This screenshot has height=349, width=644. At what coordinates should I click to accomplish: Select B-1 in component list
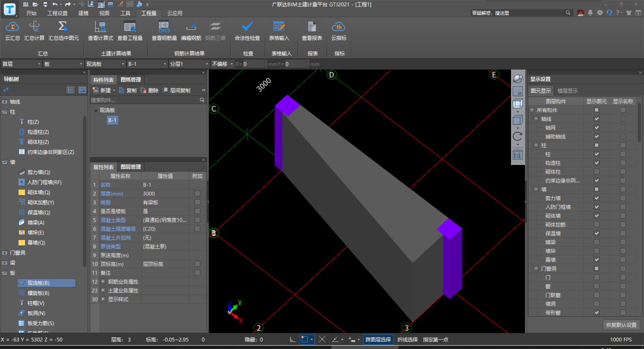112,120
